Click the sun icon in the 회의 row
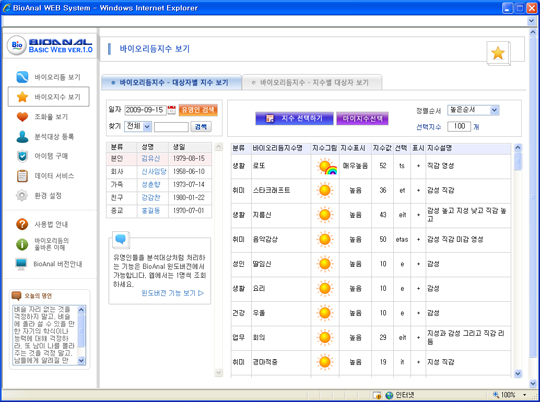The height and width of the screenshot is (402, 540). pyautogui.click(x=325, y=338)
